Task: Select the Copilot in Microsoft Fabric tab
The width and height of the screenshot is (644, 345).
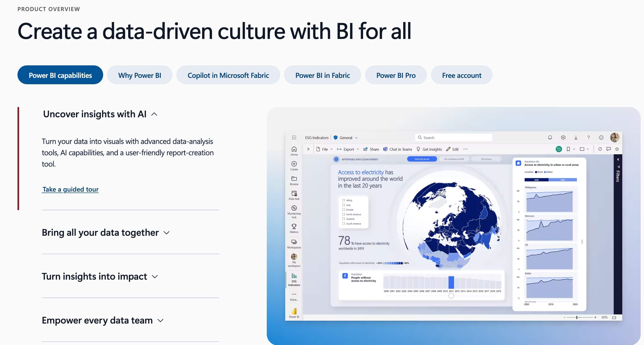Action: pos(228,75)
